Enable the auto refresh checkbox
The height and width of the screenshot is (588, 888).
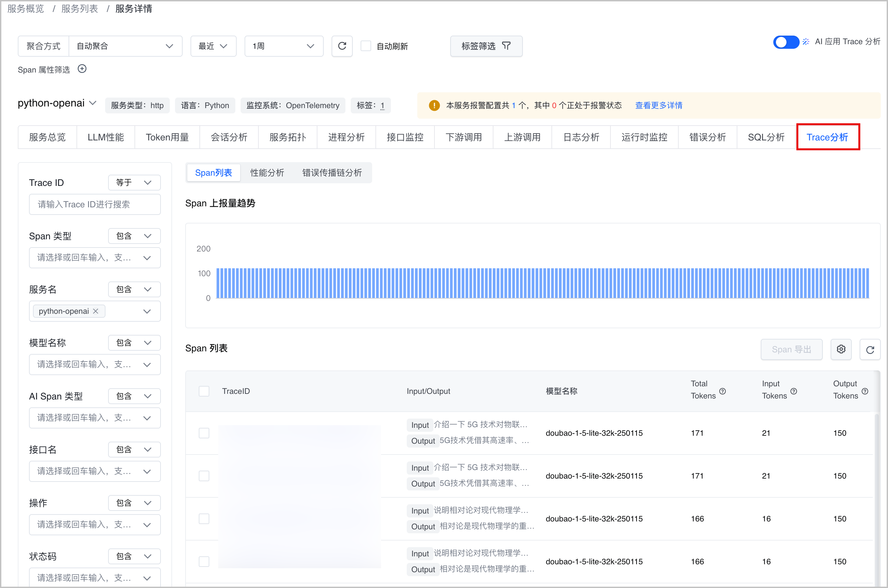(x=366, y=46)
